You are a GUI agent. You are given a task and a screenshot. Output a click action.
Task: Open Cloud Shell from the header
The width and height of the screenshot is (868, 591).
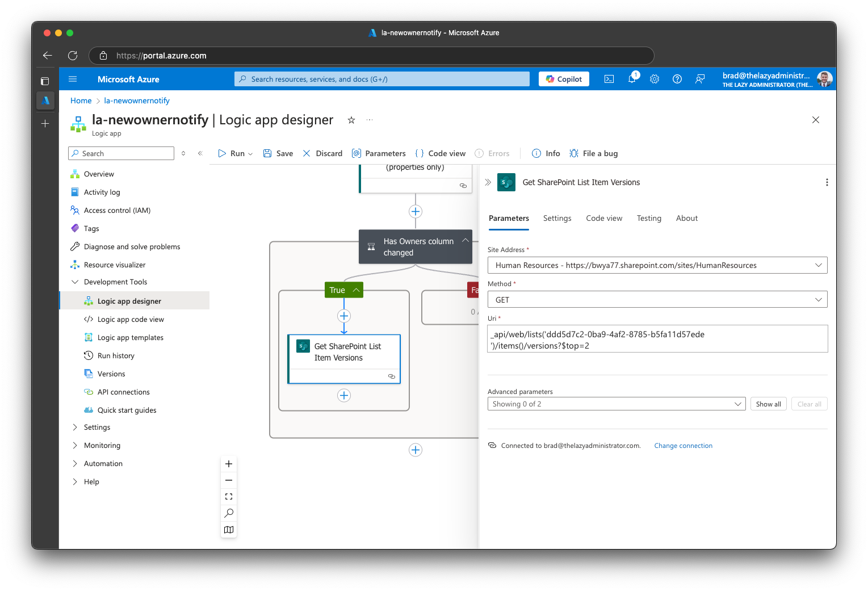click(609, 79)
